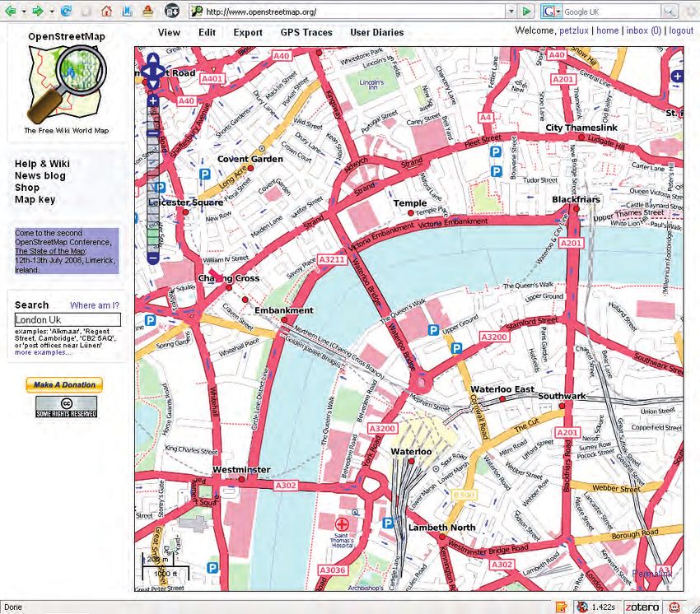The height and width of the screenshot is (614, 700).
Task: Click the A3211 road shield
Action: coord(332,259)
